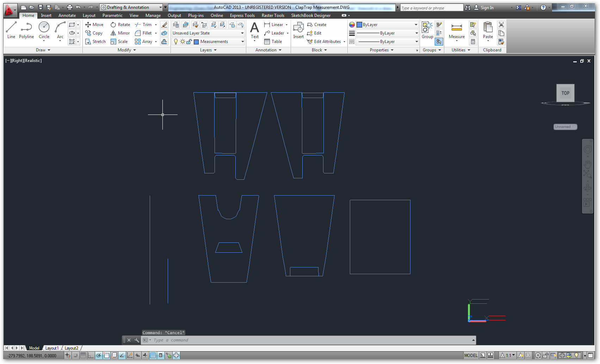Open the Measure utility
Image resolution: width=600 pixels, height=364 pixels.
[x=457, y=31]
